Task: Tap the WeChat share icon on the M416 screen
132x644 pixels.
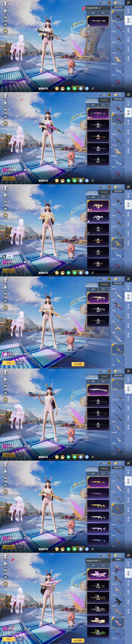Action: (x=68, y=88)
